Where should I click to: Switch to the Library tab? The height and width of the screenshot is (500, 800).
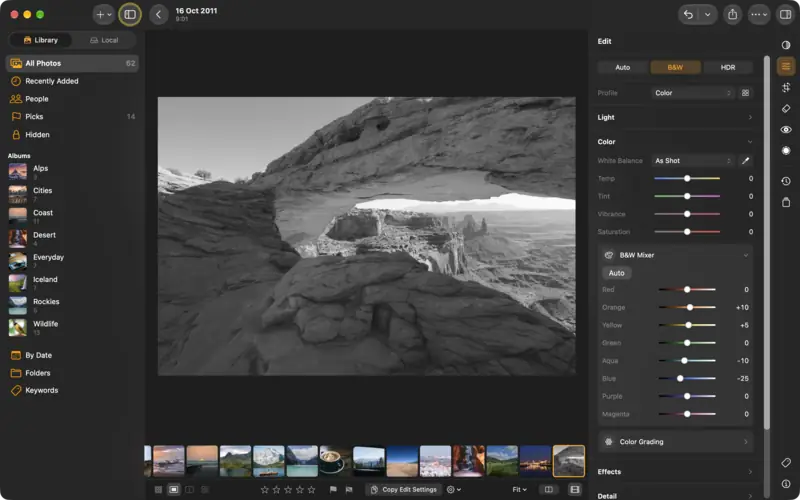point(40,40)
